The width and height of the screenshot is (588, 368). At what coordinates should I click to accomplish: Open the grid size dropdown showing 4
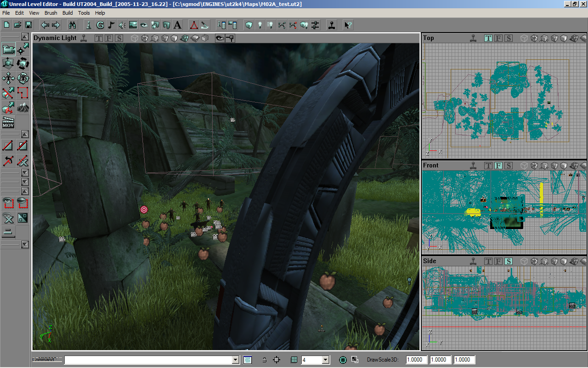(x=326, y=360)
